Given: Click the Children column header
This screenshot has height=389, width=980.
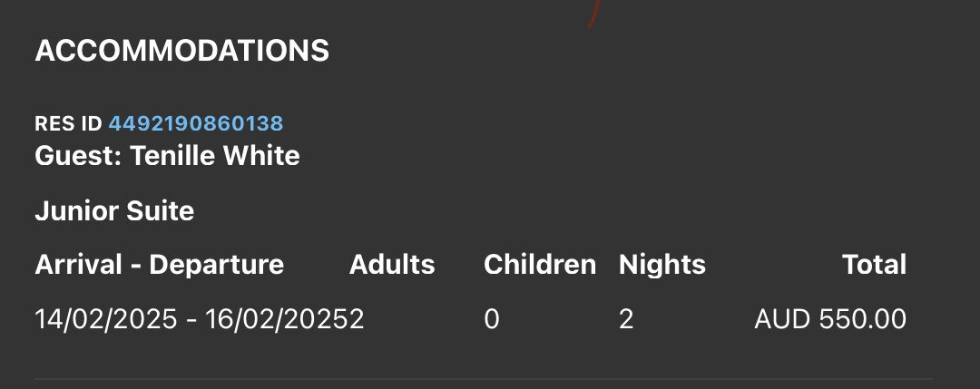Looking at the screenshot, I should coord(540,265).
